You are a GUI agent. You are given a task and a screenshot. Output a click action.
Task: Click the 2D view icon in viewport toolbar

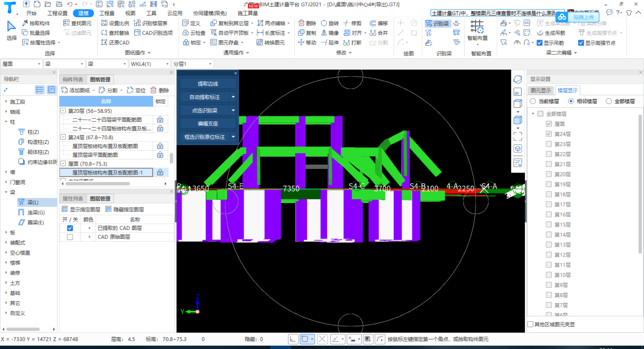coord(517,92)
